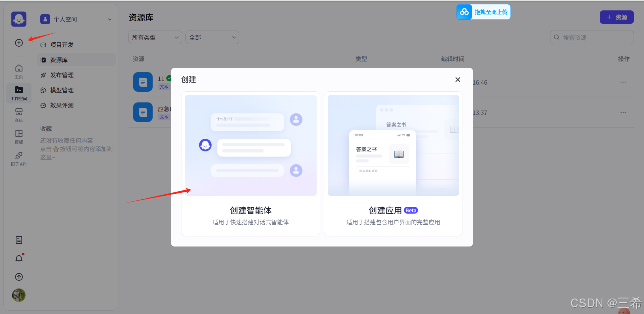Click the 文本 tag under resource 11
This screenshot has width=644, height=314.
(x=164, y=87)
